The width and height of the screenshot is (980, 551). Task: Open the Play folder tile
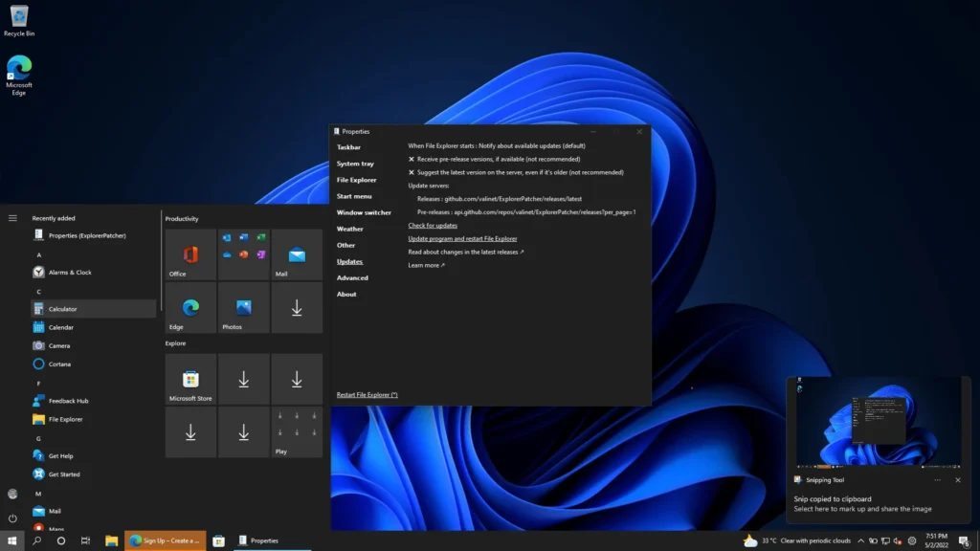(x=297, y=431)
